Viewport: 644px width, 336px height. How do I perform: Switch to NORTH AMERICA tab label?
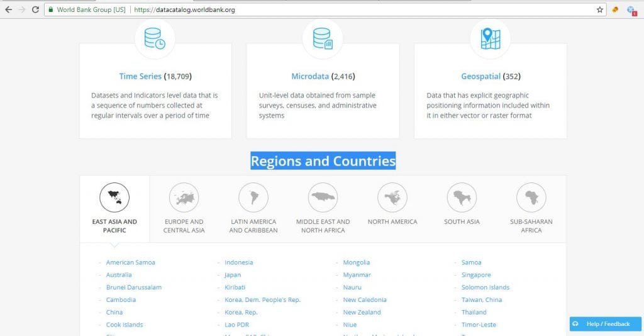[392, 222]
